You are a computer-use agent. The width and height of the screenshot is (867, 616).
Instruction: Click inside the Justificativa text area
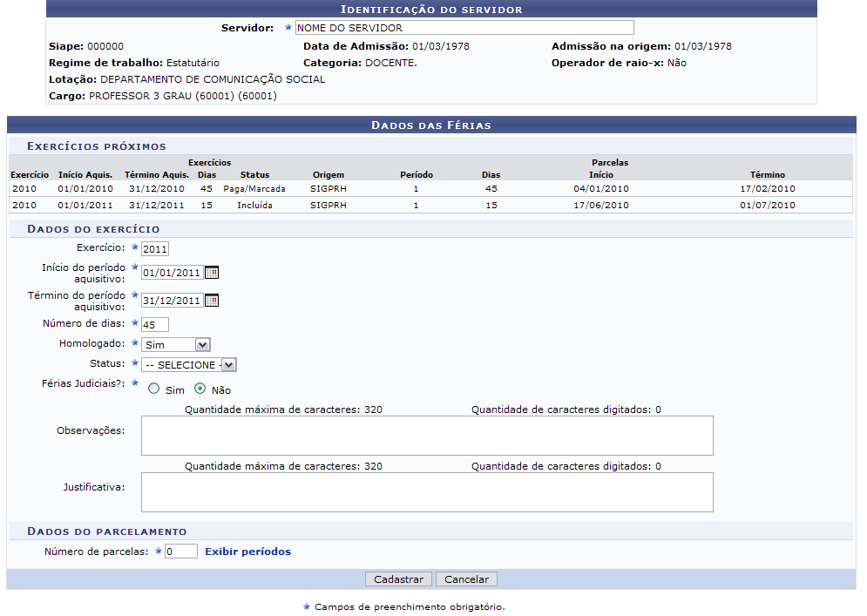tap(427, 492)
